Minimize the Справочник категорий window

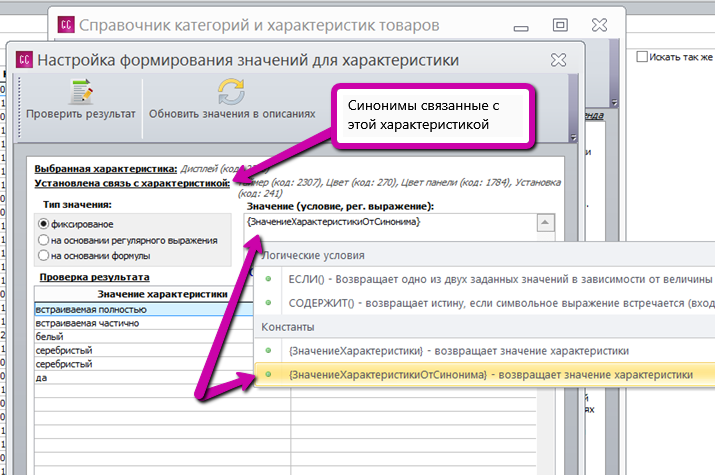tap(521, 28)
